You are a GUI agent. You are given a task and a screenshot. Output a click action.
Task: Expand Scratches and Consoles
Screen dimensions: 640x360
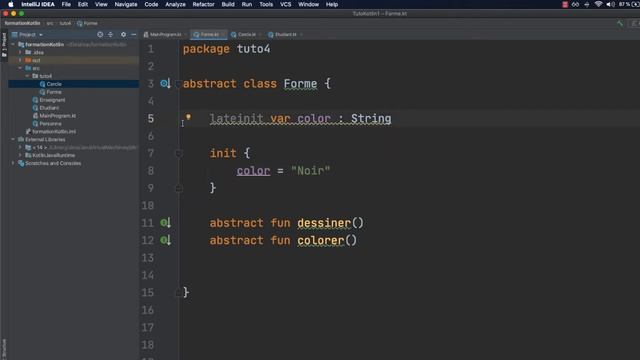(13, 163)
